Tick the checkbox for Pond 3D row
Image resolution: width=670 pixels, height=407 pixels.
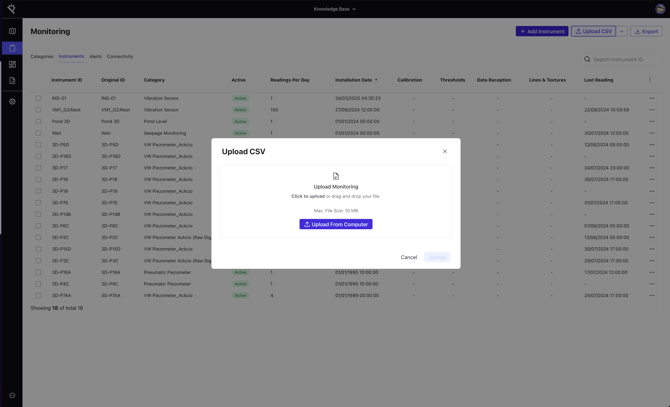coord(38,121)
